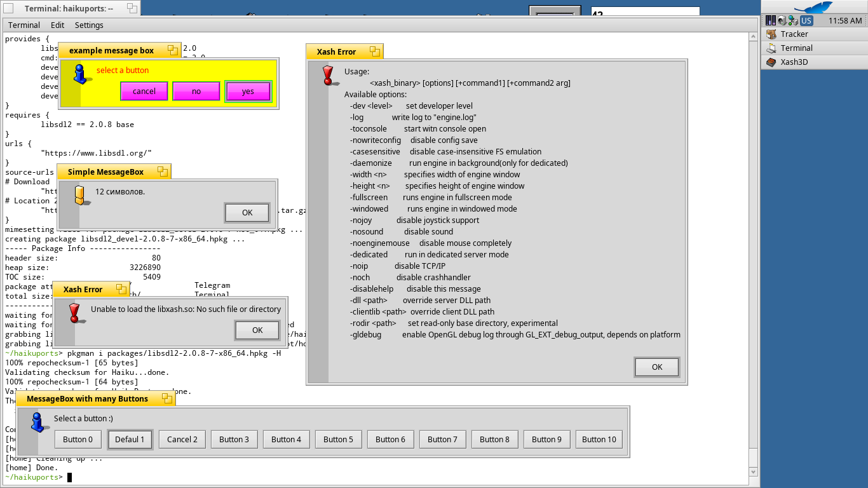Click the network status tray icon
The image size is (868, 488).
point(793,20)
